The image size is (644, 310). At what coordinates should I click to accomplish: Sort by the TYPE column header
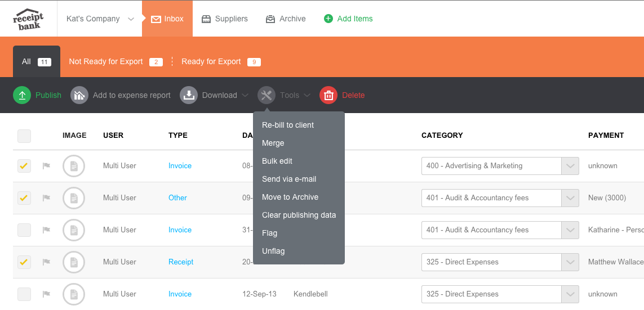click(x=178, y=136)
